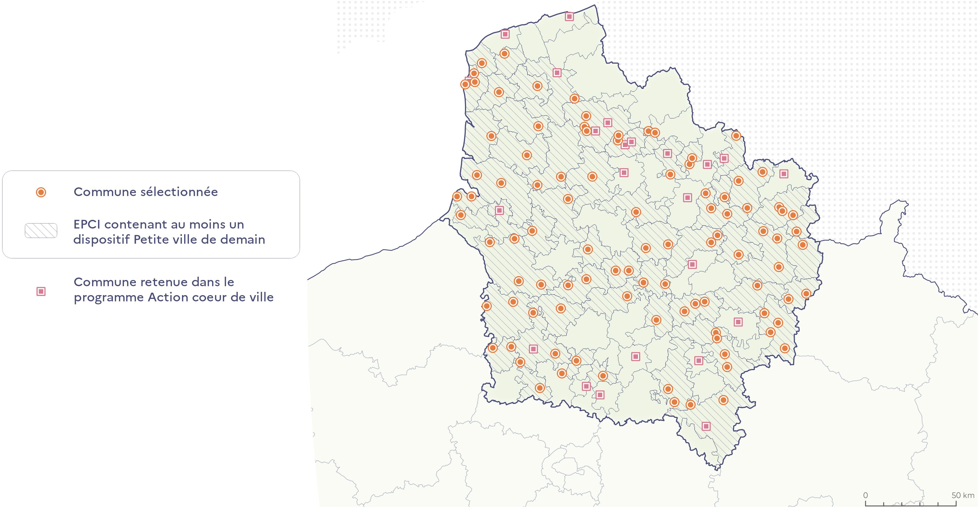Click 'Commune retenue dans le' legend text
Viewport: 980px width, 509px height.
click(x=154, y=282)
